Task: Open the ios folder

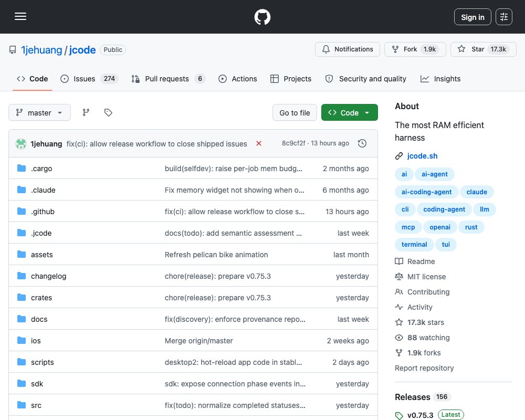Action: point(36,341)
